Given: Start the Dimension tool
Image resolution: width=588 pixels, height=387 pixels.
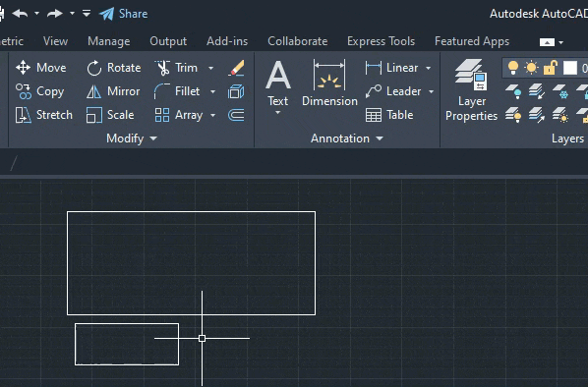Looking at the screenshot, I should click(x=329, y=83).
